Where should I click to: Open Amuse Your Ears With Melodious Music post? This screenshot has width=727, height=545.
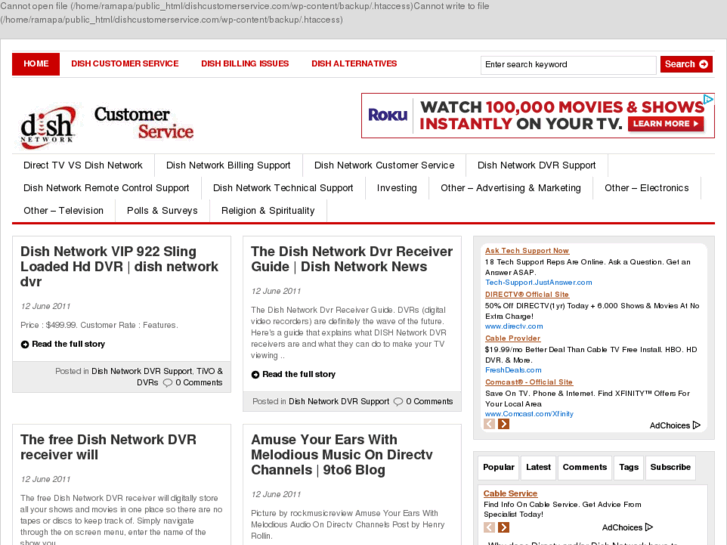[x=342, y=455]
